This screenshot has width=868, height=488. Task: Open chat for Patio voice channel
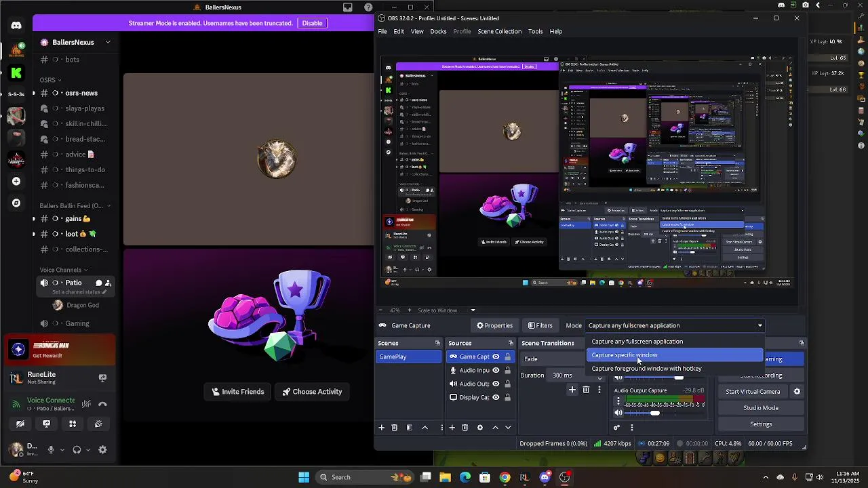pos(98,283)
